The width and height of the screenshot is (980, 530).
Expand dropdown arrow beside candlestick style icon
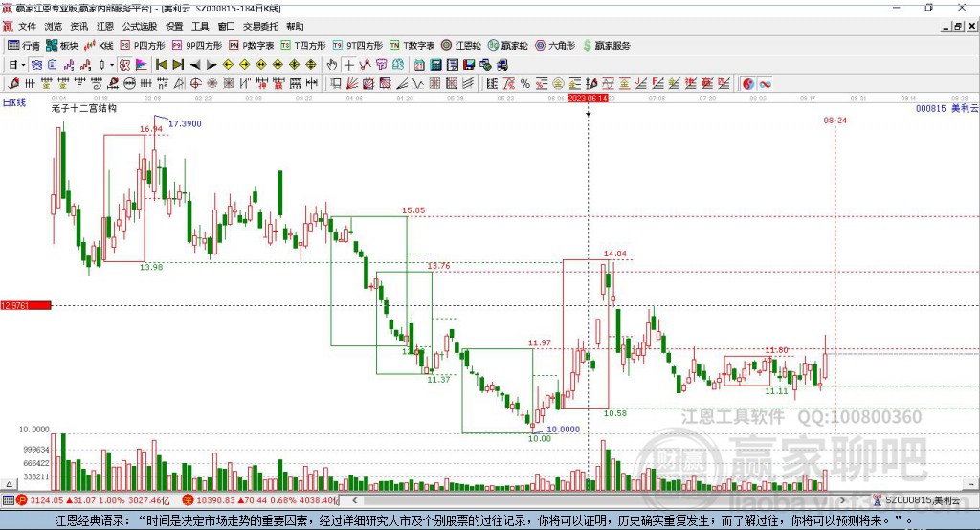click(112, 65)
